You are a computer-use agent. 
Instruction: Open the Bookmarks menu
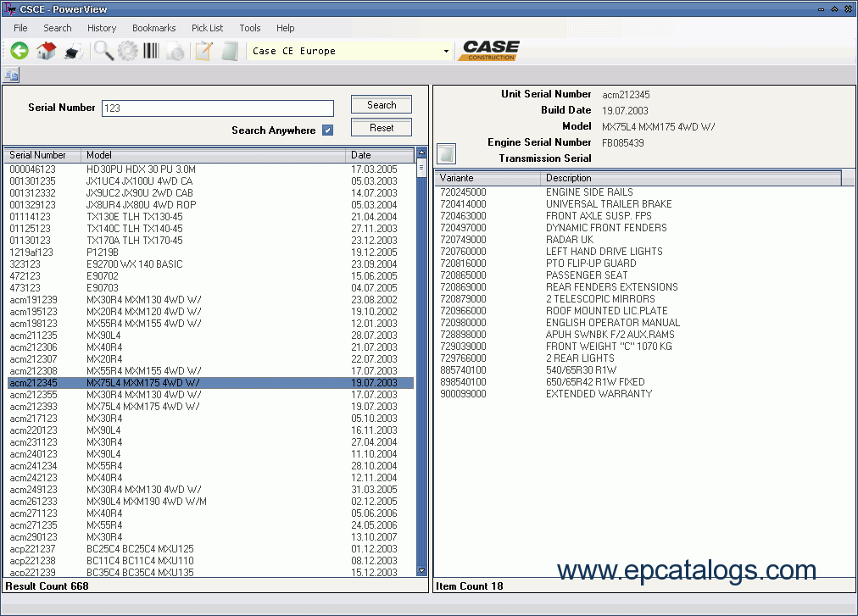point(153,28)
